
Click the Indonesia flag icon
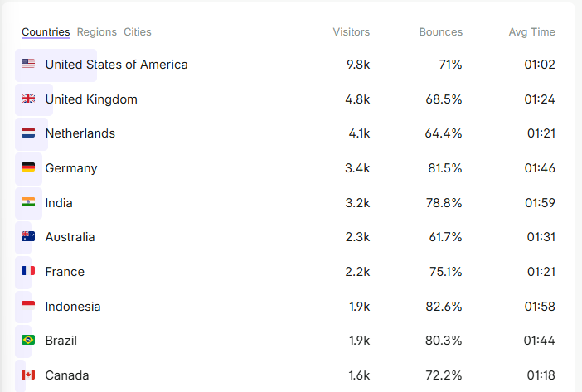[x=28, y=305]
